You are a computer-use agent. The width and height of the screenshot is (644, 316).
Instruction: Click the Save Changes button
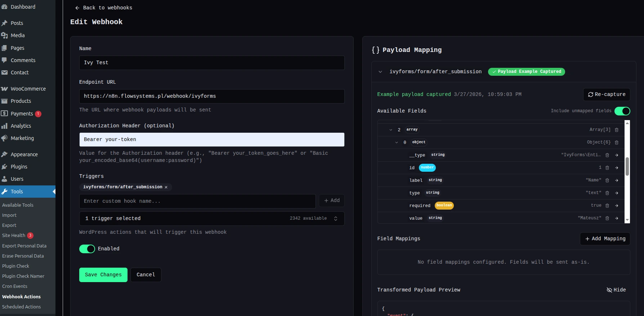pos(103,275)
